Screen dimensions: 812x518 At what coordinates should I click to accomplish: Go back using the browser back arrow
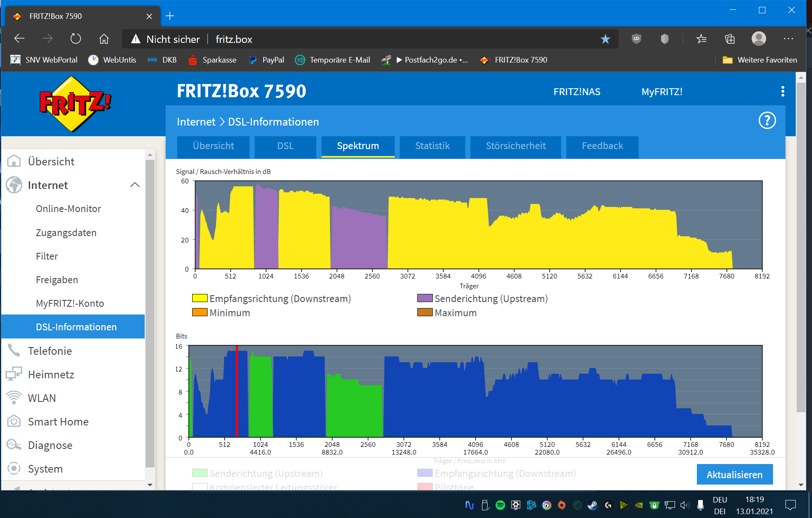pyautogui.click(x=19, y=39)
